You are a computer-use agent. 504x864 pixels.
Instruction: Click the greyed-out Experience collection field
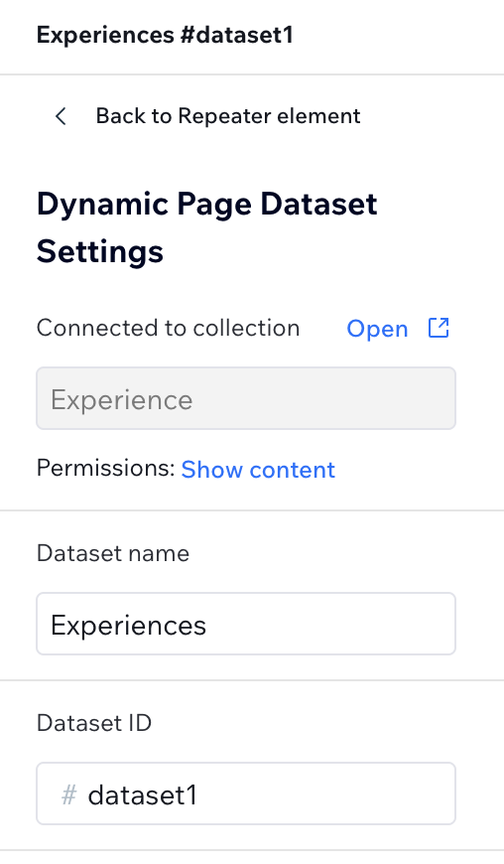tap(246, 398)
